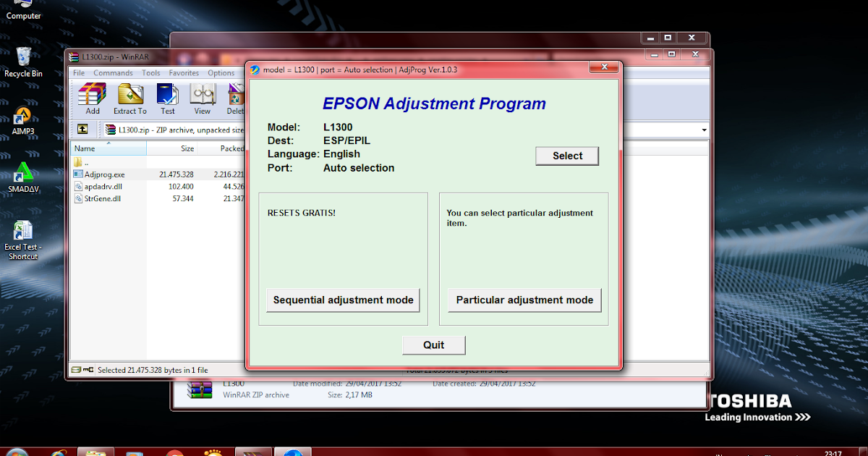Choose Sequential adjustment mode
This screenshot has height=456, width=868.
point(344,300)
